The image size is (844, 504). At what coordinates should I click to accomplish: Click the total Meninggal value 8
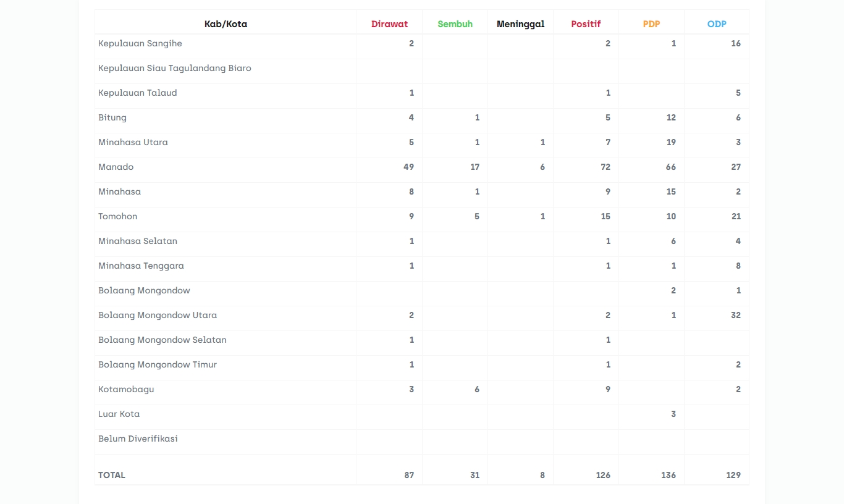tap(542, 475)
